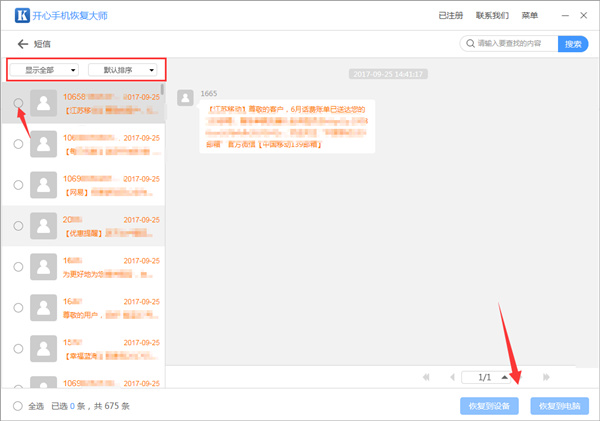The image size is (600, 421).
Task: Click the avatar of the 优惠提醒 message
Action: tap(44, 226)
